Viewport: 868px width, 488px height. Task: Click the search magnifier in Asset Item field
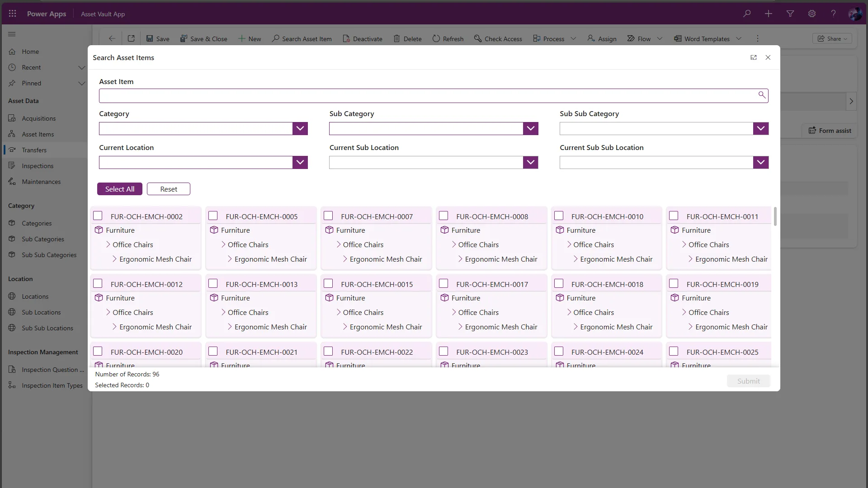pyautogui.click(x=762, y=95)
